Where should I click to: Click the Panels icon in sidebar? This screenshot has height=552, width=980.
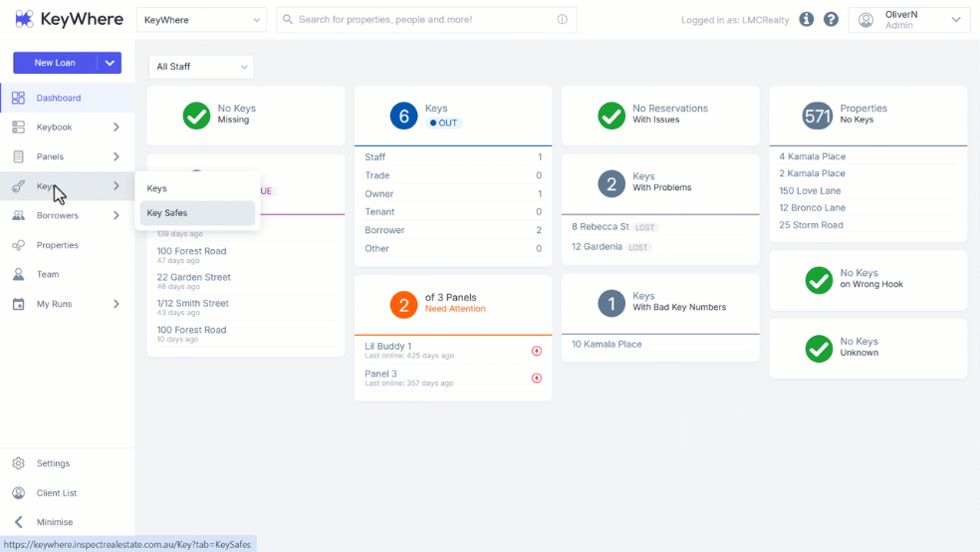(x=18, y=156)
